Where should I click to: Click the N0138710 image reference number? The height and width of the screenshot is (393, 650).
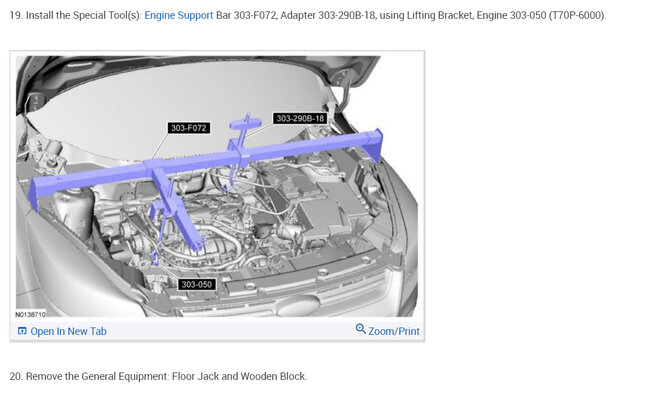pos(30,314)
